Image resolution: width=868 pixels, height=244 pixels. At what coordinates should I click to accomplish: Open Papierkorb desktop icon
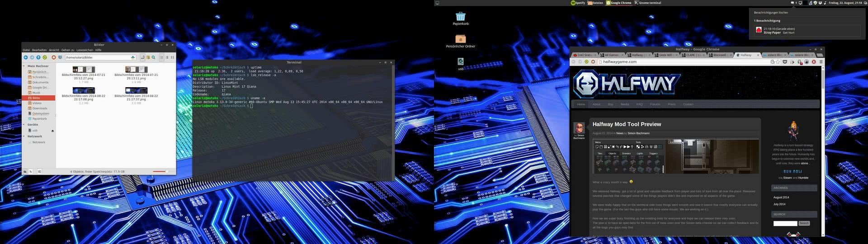461,19
